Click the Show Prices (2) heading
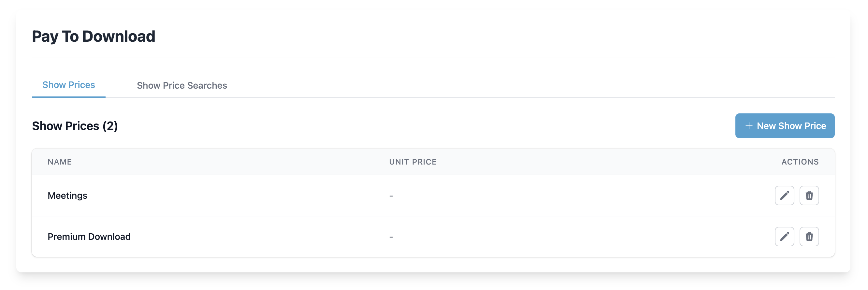This screenshot has width=868, height=290. tap(75, 126)
